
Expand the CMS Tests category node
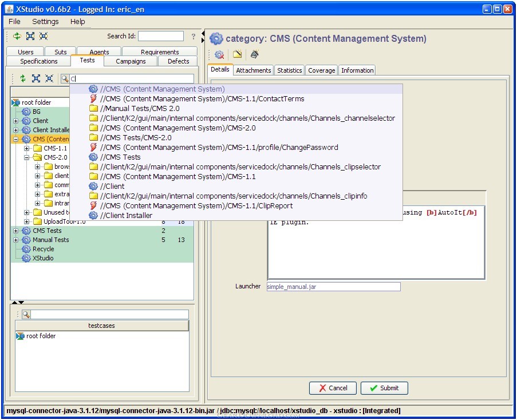click(15, 231)
